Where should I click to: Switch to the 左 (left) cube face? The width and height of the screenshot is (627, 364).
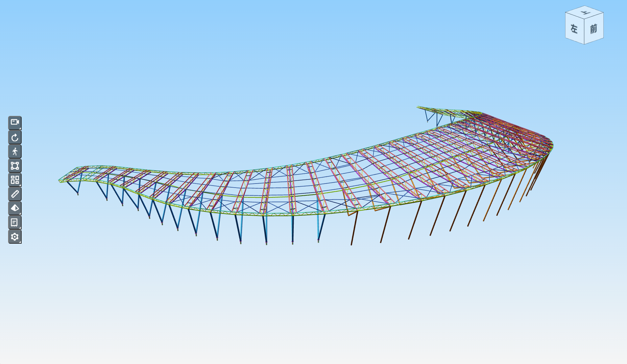pos(575,29)
